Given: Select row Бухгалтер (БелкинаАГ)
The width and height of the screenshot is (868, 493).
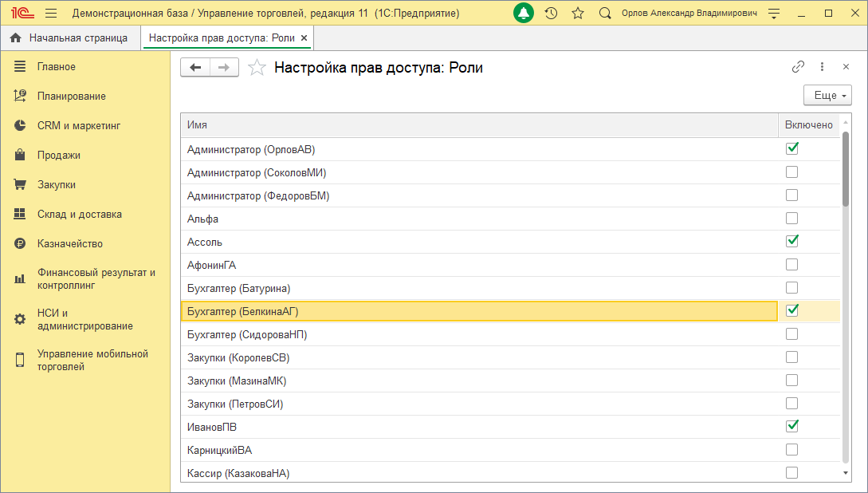Looking at the screenshot, I should pyautogui.click(x=479, y=311).
